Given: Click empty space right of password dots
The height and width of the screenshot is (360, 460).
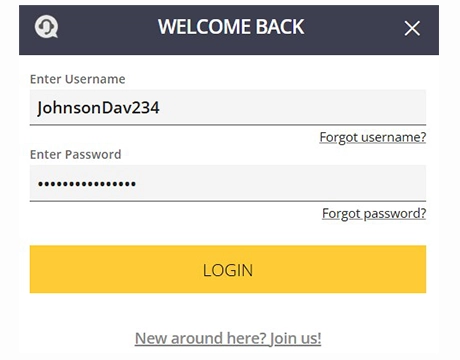Looking at the screenshot, I should [x=280, y=183].
